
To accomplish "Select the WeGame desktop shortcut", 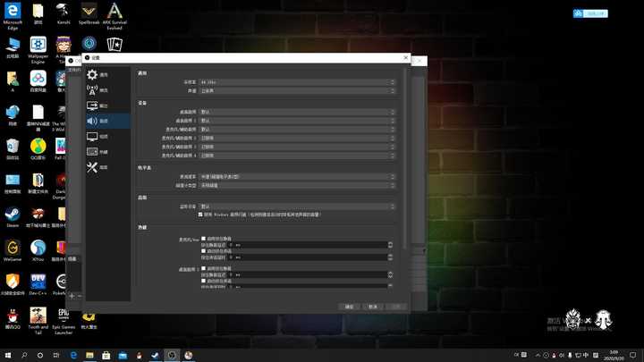I will 13,251.
